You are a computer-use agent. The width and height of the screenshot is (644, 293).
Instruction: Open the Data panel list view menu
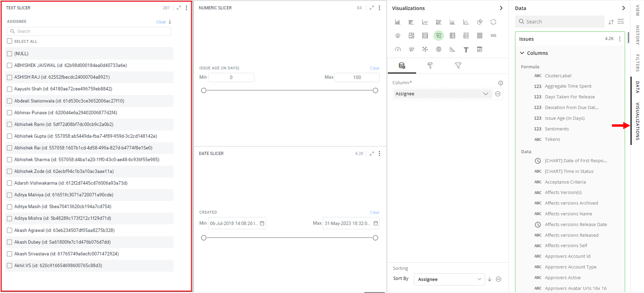tap(621, 22)
